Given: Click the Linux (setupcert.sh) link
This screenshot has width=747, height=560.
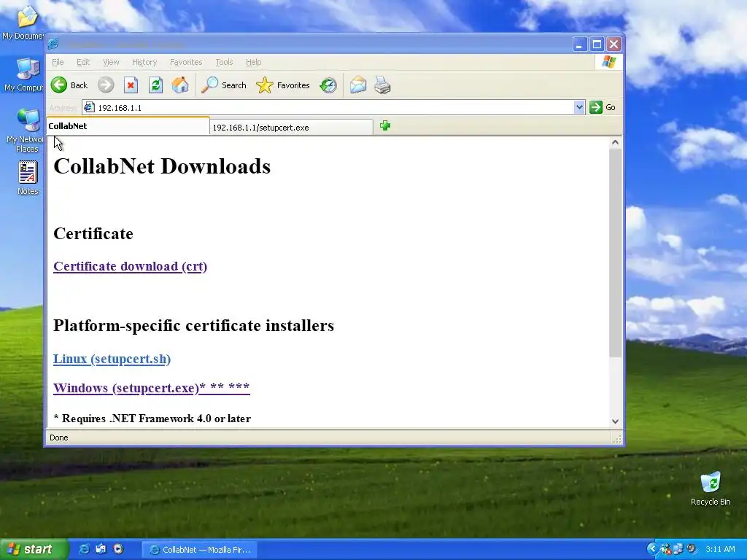Looking at the screenshot, I should [x=112, y=359].
